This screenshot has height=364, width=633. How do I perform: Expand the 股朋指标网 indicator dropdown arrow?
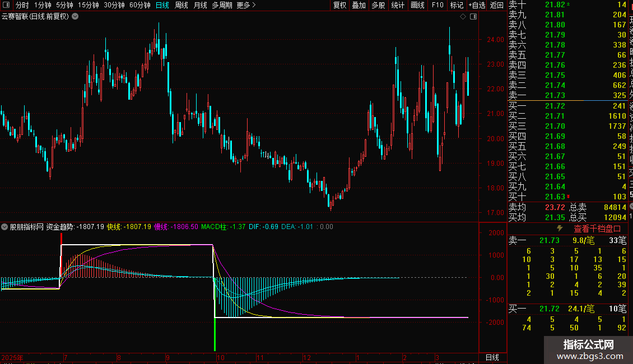5,227
